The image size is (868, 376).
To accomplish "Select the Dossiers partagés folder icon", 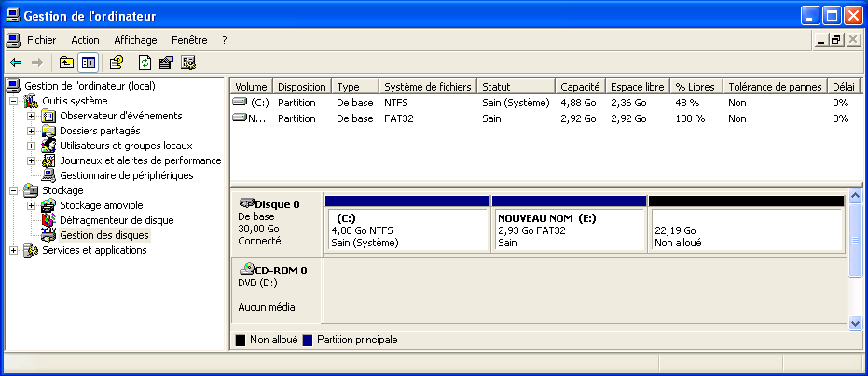I will pos(48,131).
